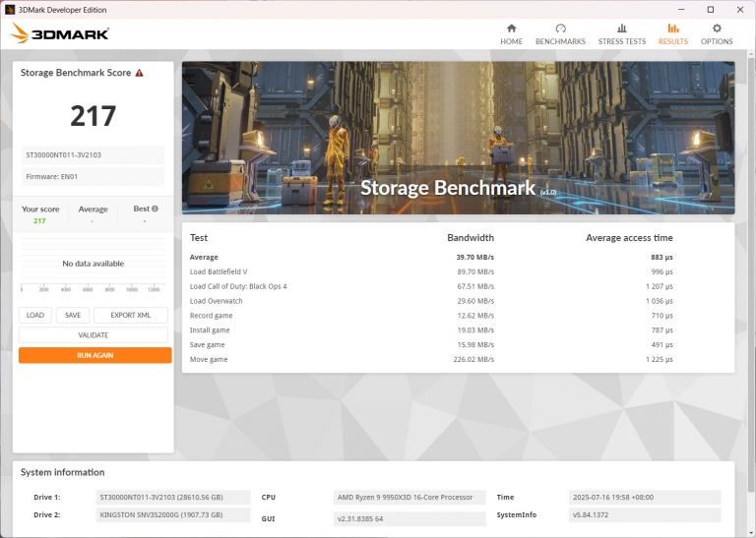Click the orange RUN AGAIN button
Viewport: 756px width, 538px height.
(94, 355)
